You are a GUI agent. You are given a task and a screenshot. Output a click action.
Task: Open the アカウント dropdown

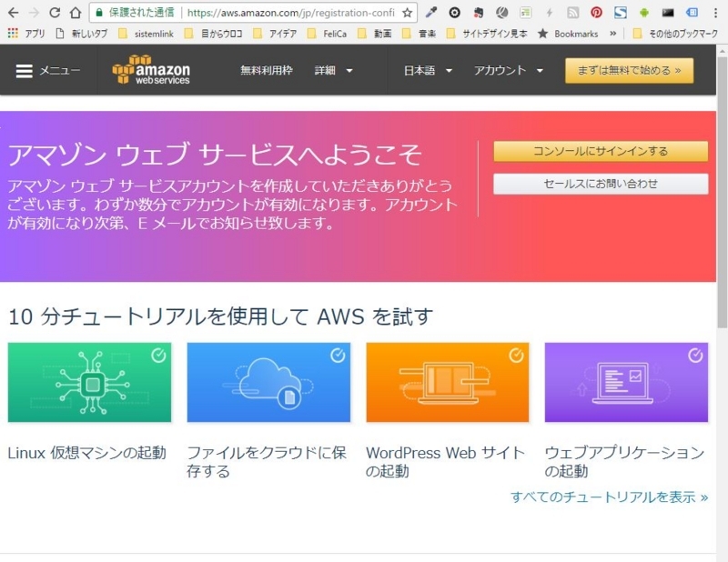(506, 73)
